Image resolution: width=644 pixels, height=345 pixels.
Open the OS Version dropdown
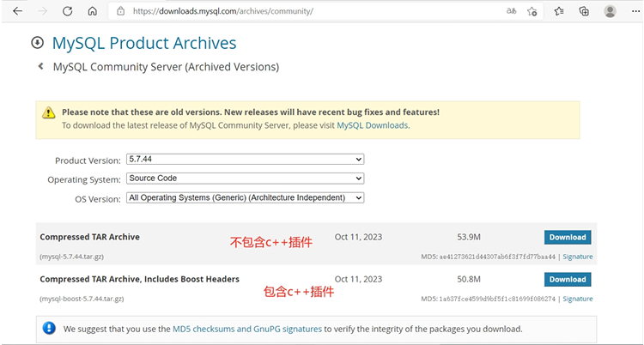[x=246, y=198]
